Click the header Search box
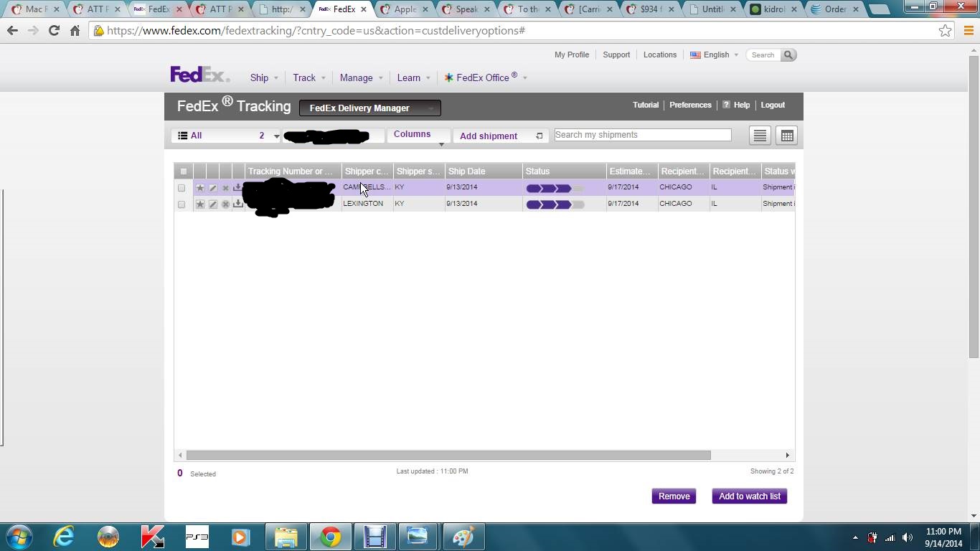 click(763, 55)
